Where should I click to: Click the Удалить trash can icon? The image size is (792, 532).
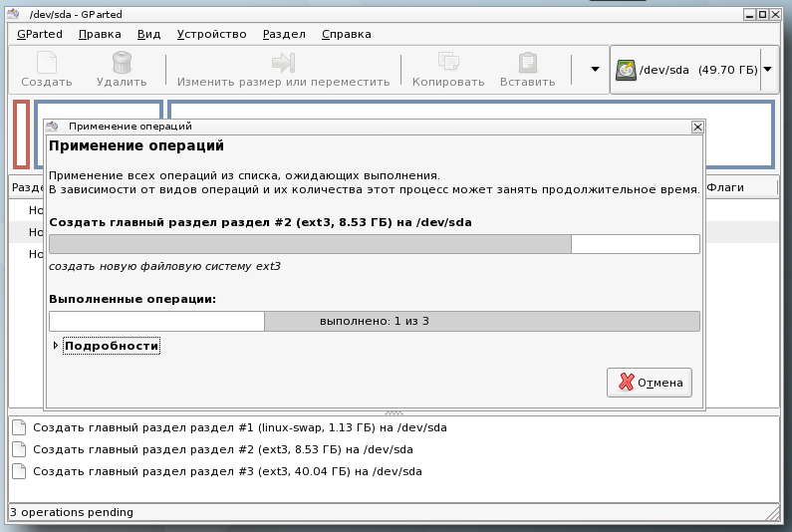(122, 62)
